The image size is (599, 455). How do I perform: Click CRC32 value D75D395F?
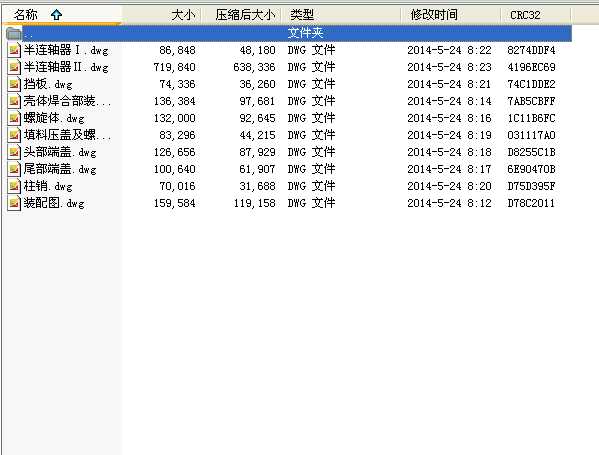(x=531, y=186)
